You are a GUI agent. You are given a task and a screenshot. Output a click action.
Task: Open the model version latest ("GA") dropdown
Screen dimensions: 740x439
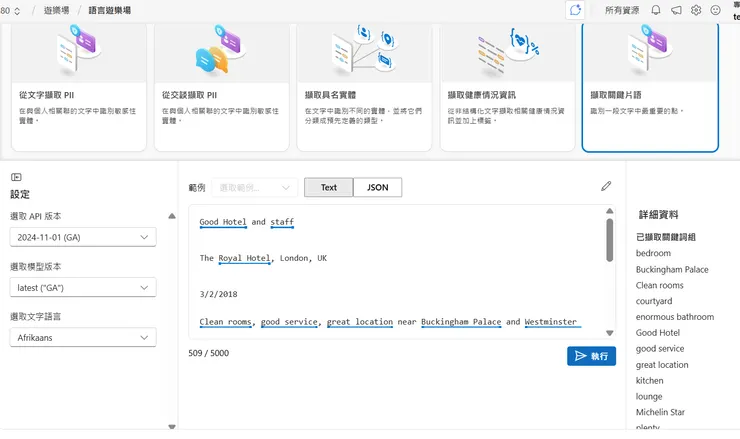pos(83,287)
